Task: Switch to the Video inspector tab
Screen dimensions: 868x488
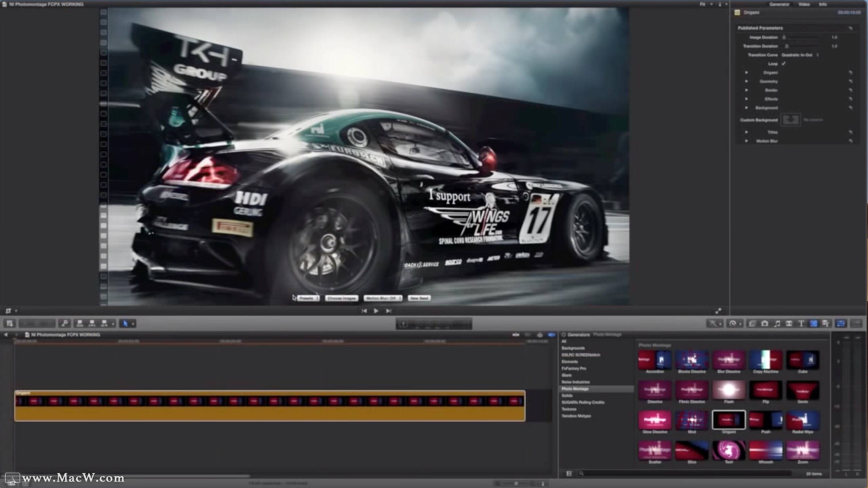Action: click(x=804, y=4)
